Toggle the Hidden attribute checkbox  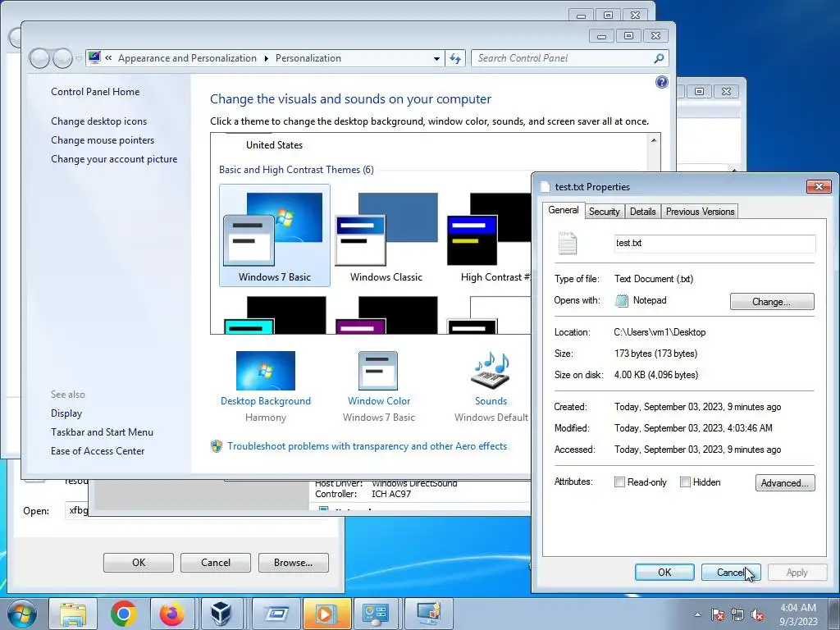[685, 482]
